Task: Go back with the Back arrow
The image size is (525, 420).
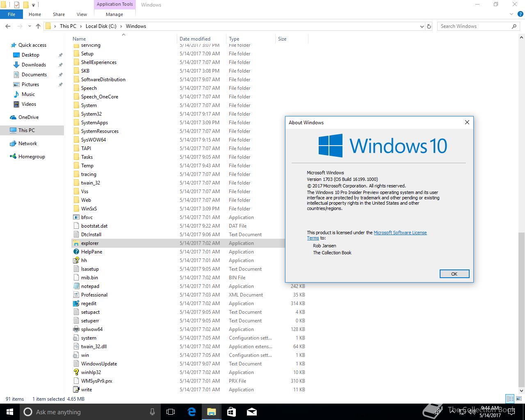Action: pyautogui.click(x=8, y=26)
